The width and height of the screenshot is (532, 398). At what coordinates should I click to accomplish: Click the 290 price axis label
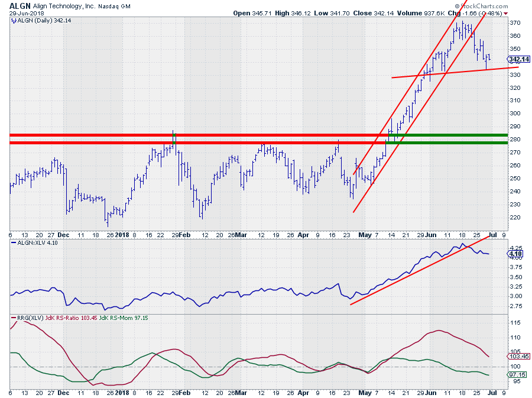click(x=515, y=127)
